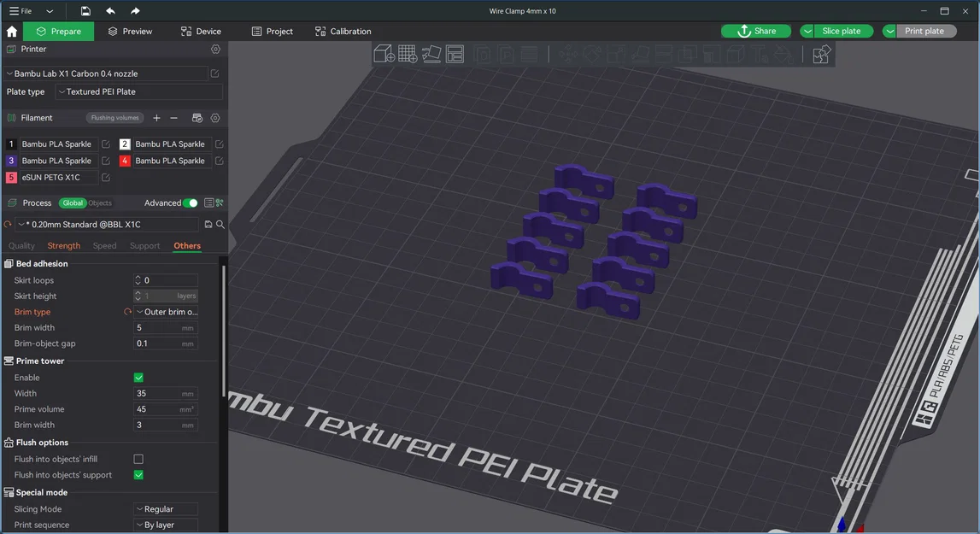Switch process scope to Global
Viewport: 980px width, 534px height.
pyautogui.click(x=73, y=202)
